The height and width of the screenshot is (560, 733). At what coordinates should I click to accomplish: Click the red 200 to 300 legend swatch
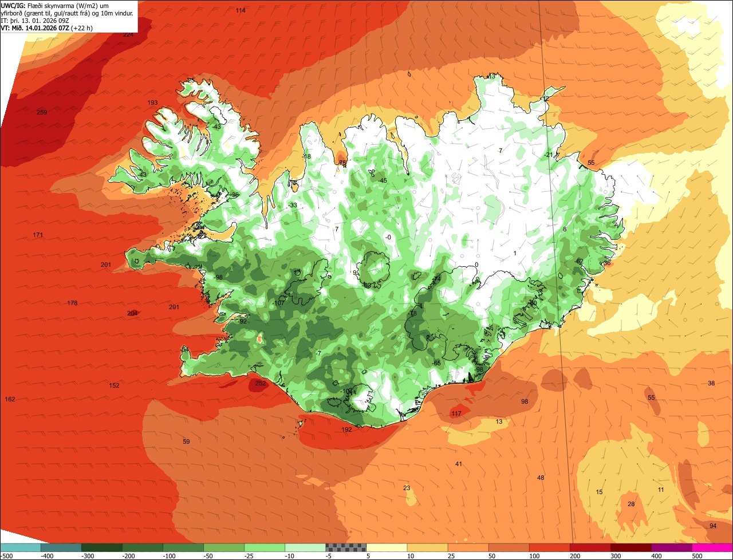click(590, 547)
